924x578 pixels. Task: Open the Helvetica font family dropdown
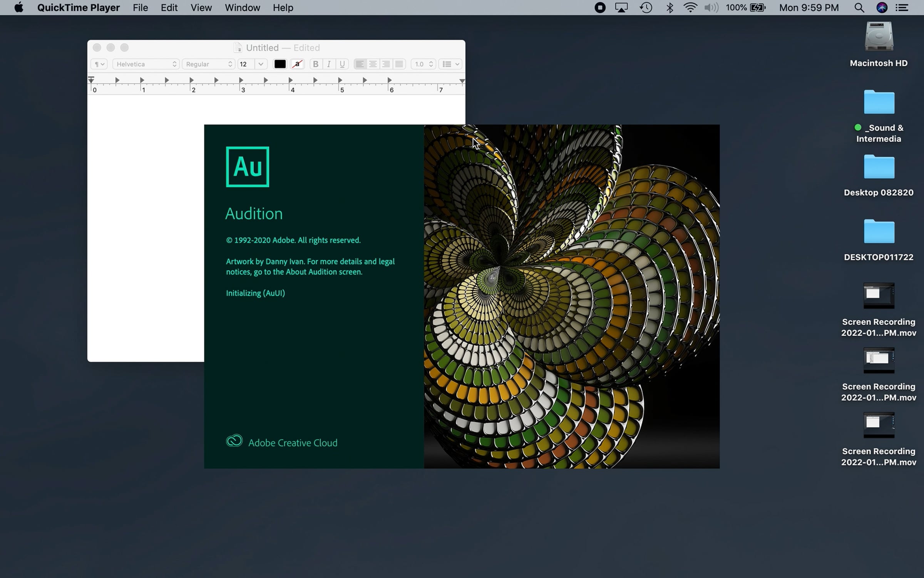(x=146, y=64)
